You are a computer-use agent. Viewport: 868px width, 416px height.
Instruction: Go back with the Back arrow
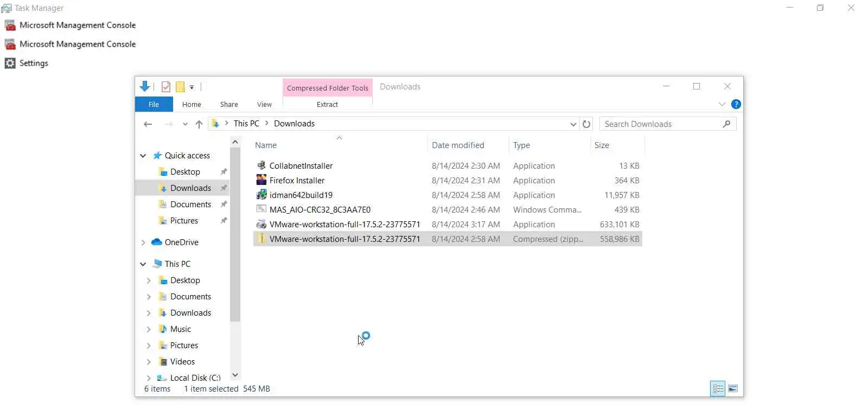click(148, 124)
